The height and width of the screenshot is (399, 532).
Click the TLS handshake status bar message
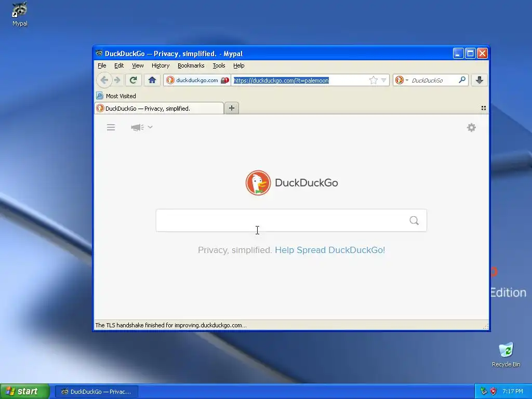171,325
